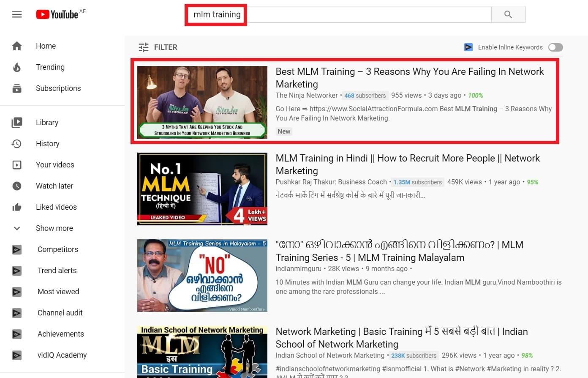Click the Subscriptions icon
This screenshot has height=378, width=588.
pyautogui.click(x=17, y=88)
